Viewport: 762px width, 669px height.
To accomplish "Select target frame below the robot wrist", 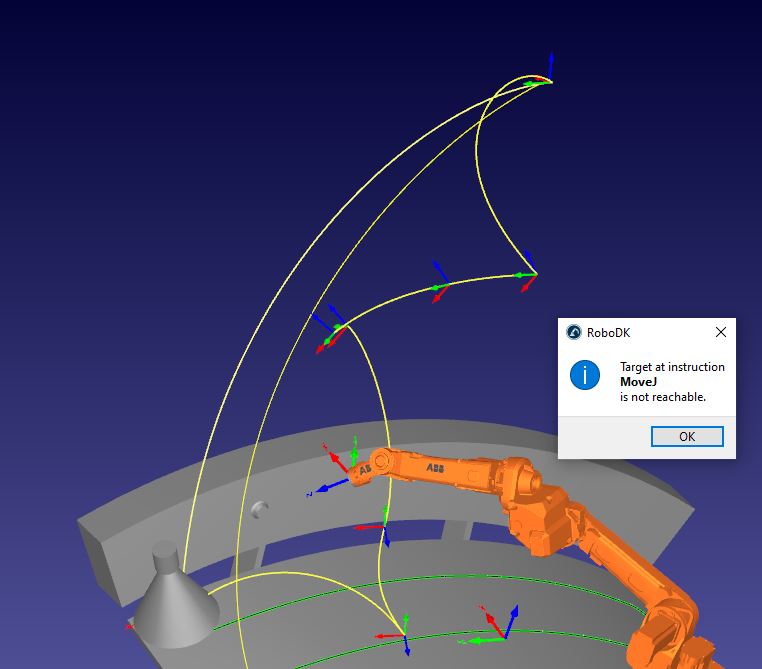I will click(x=383, y=526).
